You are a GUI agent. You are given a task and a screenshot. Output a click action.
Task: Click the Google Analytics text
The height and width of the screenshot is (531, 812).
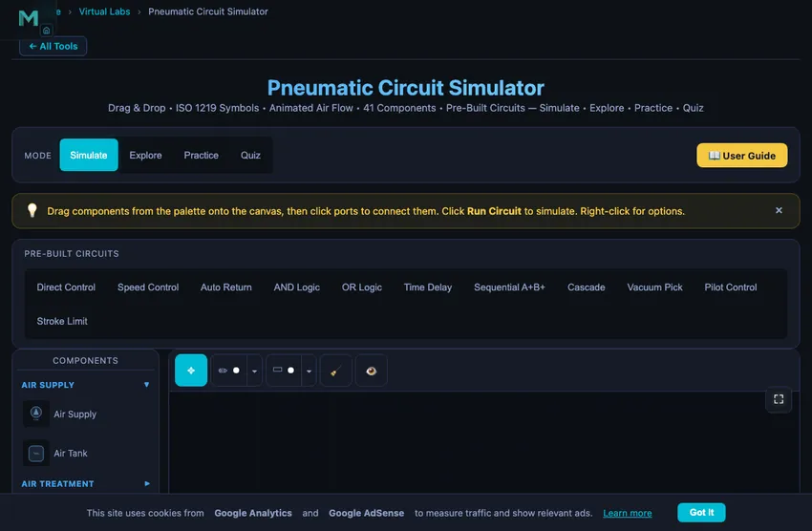(x=253, y=513)
